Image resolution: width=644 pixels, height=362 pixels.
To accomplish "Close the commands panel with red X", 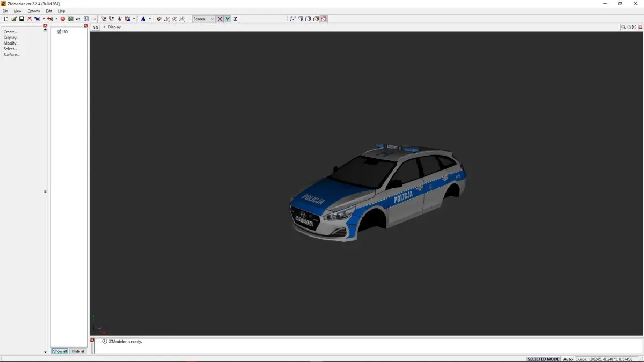I will (45, 26).
